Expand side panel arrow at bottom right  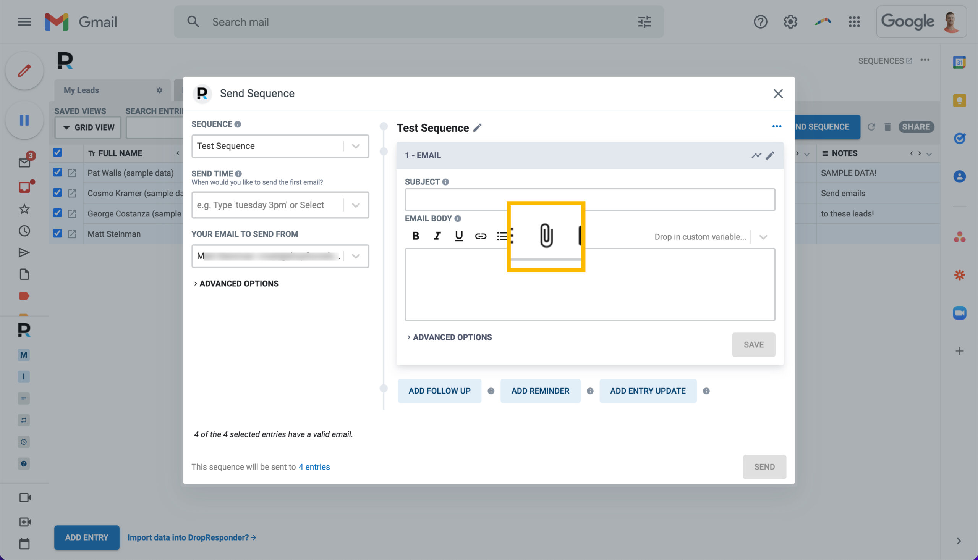(x=959, y=541)
